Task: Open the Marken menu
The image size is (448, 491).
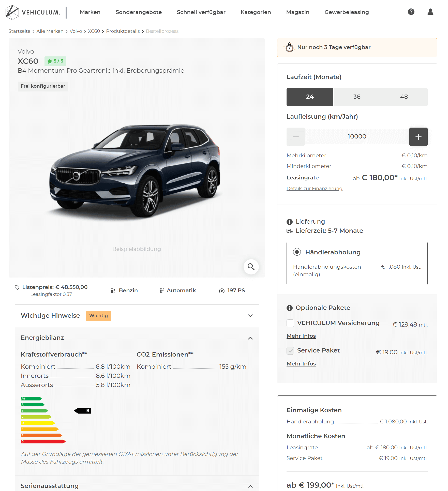Action: pos(90,12)
